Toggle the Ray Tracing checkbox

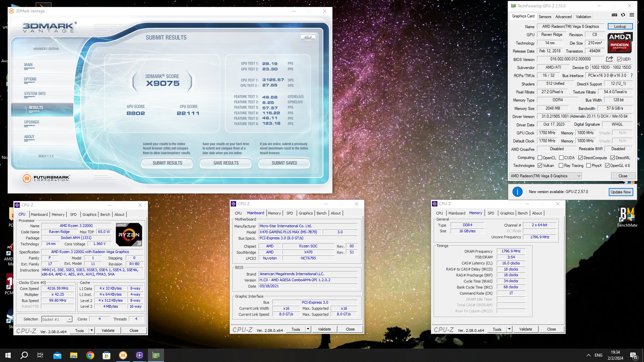(x=561, y=166)
